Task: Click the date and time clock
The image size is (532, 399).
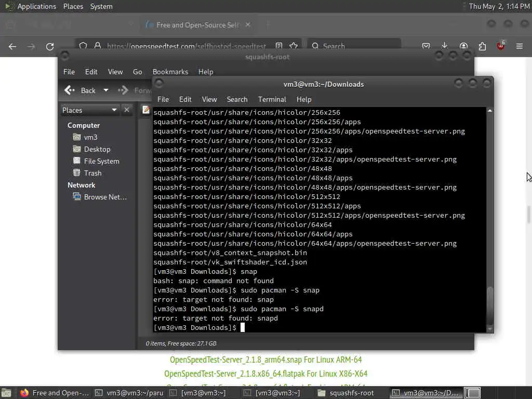Action: point(499,6)
